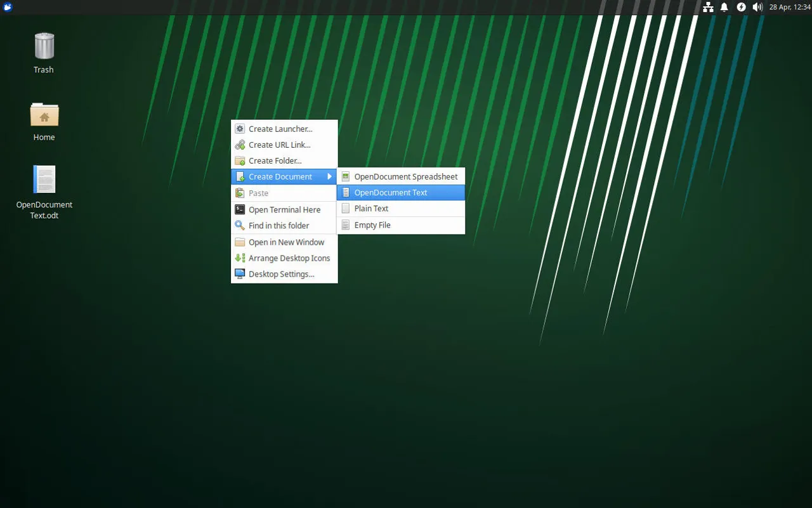This screenshot has height=508, width=812.
Task: Select the Home folder desktop icon
Action: pyautogui.click(x=44, y=114)
